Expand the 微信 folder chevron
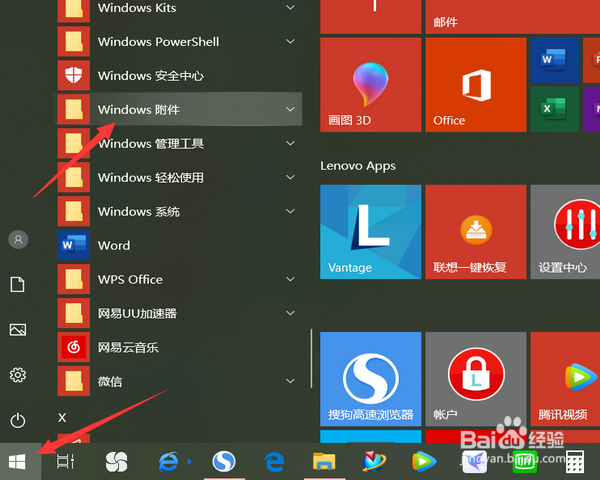The height and width of the screenshot is (480, 600). point(290,381)
